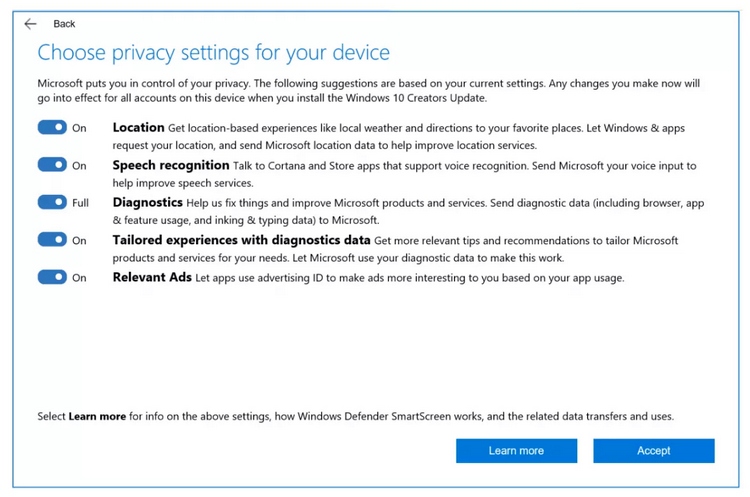
Task: Disable the Relevant Ads toggle
Action: pyautogui.click(x=52, y=277)
